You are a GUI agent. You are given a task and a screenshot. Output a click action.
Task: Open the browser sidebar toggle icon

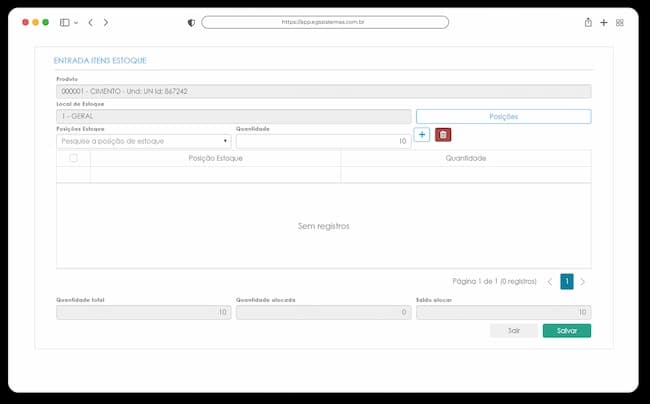pyautogui.click(x=65, y=22)
